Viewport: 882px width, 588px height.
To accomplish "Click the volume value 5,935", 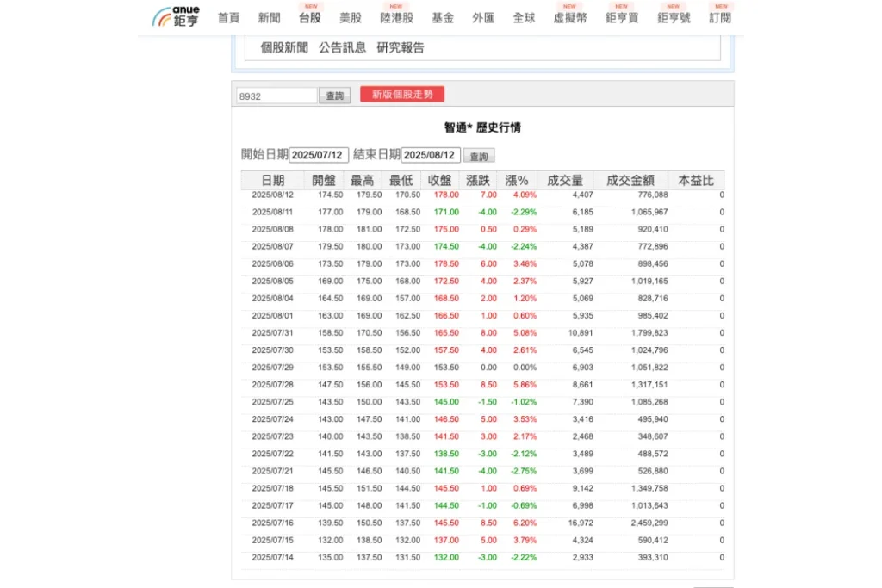I will click(583, 316).
